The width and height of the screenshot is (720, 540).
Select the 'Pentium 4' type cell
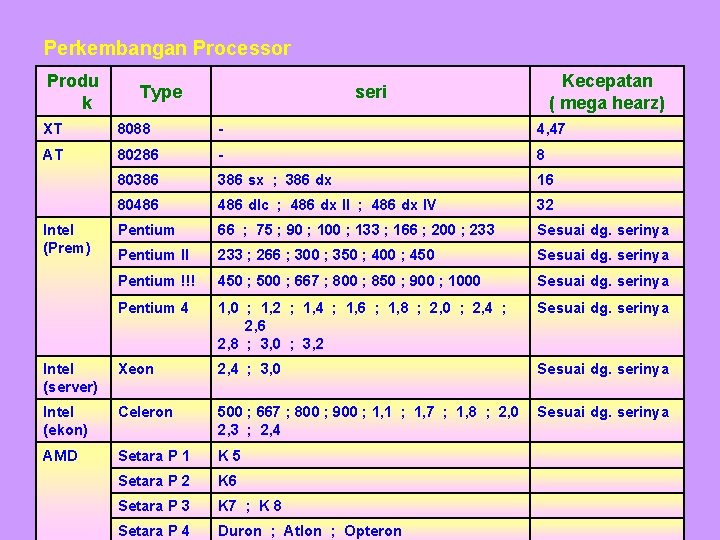161,325
